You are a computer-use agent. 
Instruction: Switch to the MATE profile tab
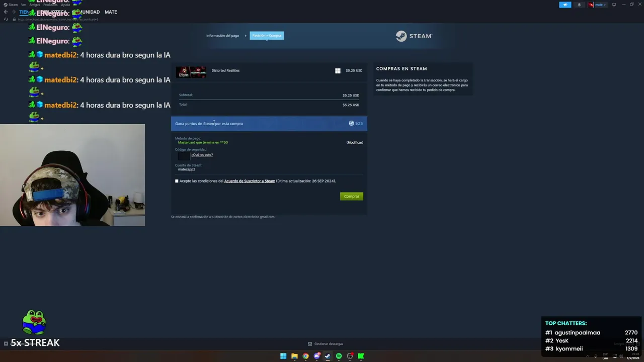(x=111, y=12)
